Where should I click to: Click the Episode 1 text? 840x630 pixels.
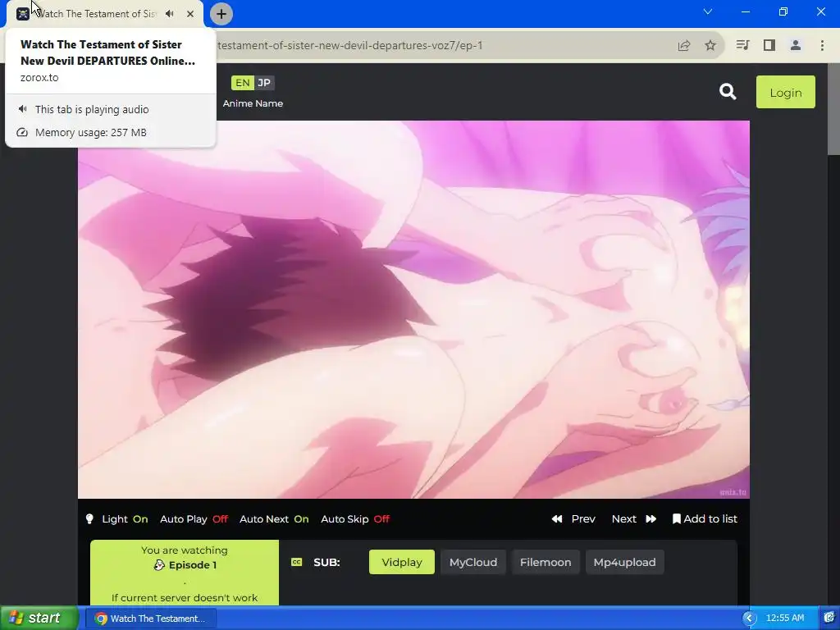tap(192, 565)
